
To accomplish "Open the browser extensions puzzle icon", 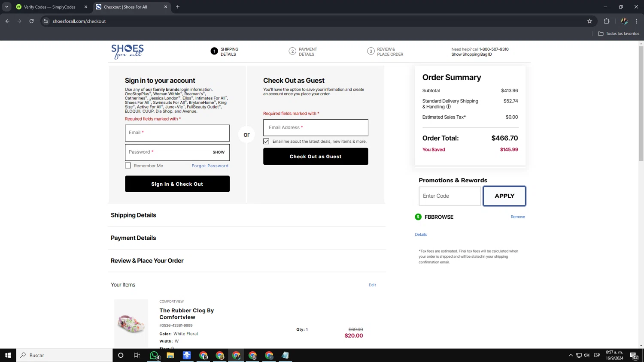I will (607, 21).
